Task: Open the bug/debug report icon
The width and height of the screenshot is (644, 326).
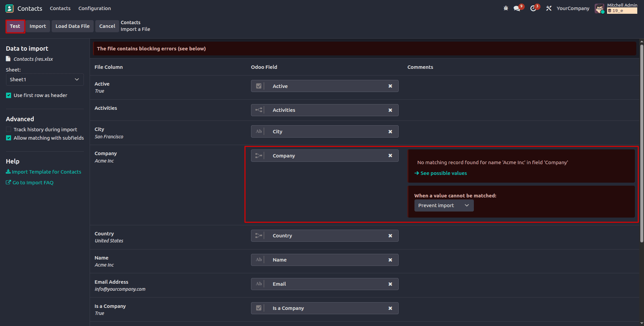Action: (505, 8)
